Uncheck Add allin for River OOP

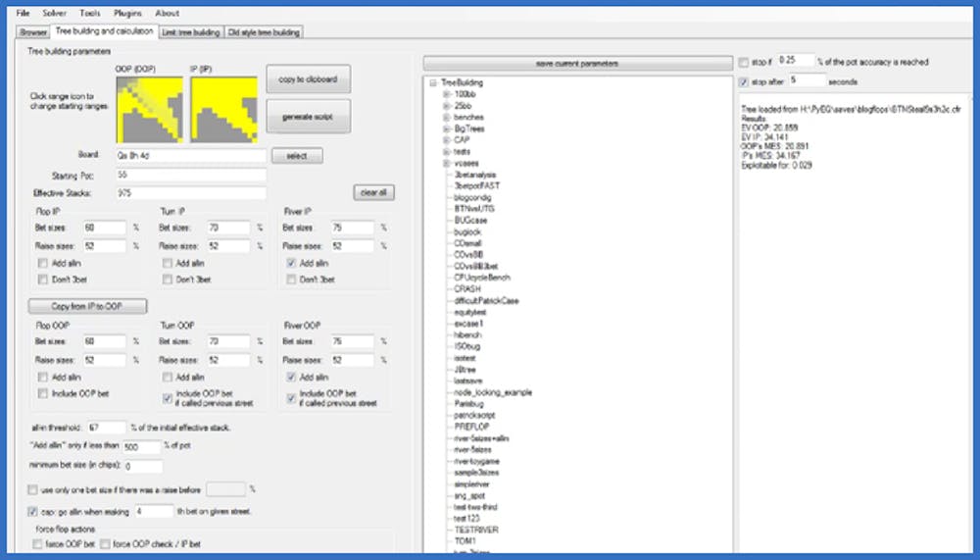click(x=291, y=378)
